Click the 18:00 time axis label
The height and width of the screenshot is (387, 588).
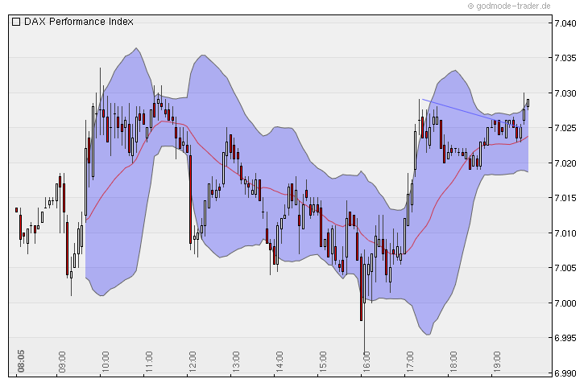tap(453, 362)
